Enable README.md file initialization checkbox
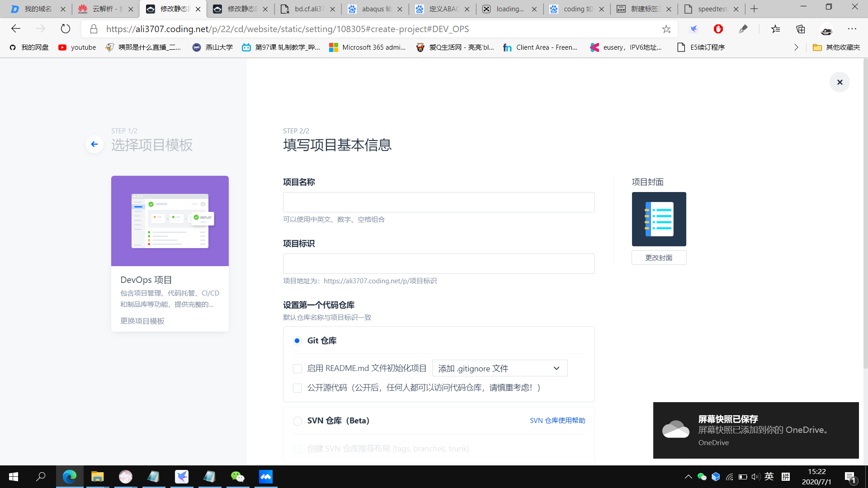This screenshot has width=868, height=488. [297, 369]
